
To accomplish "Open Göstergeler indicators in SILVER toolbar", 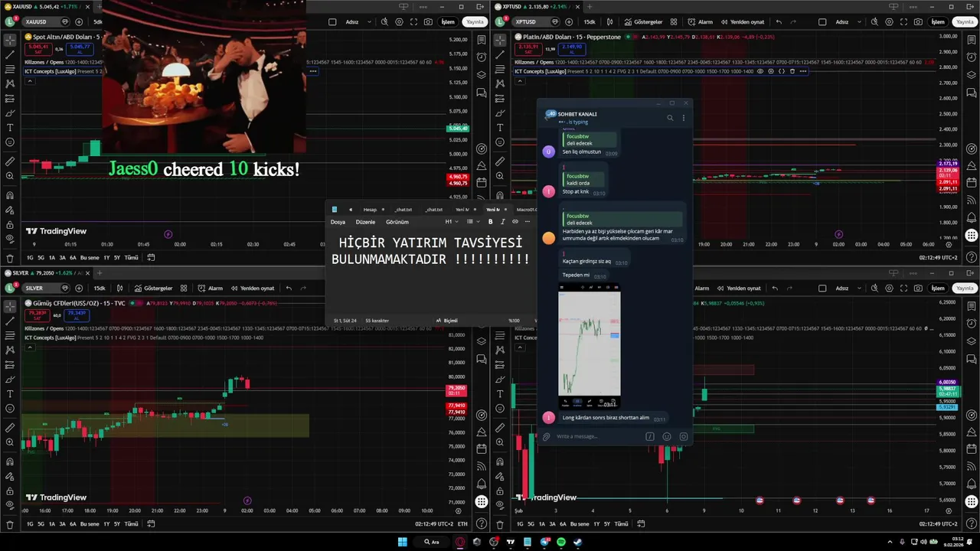I will point(153,289).
